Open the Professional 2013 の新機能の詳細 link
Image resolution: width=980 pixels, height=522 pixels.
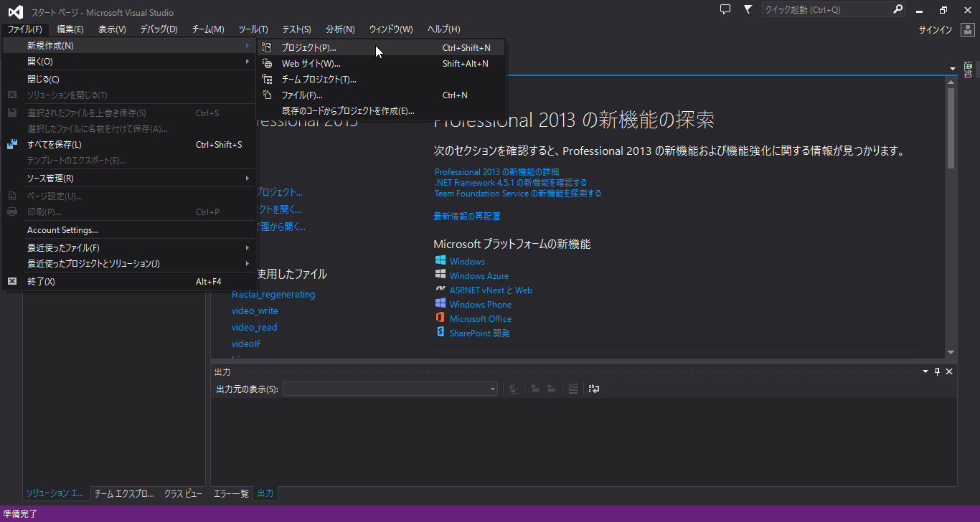click(496, 172)
